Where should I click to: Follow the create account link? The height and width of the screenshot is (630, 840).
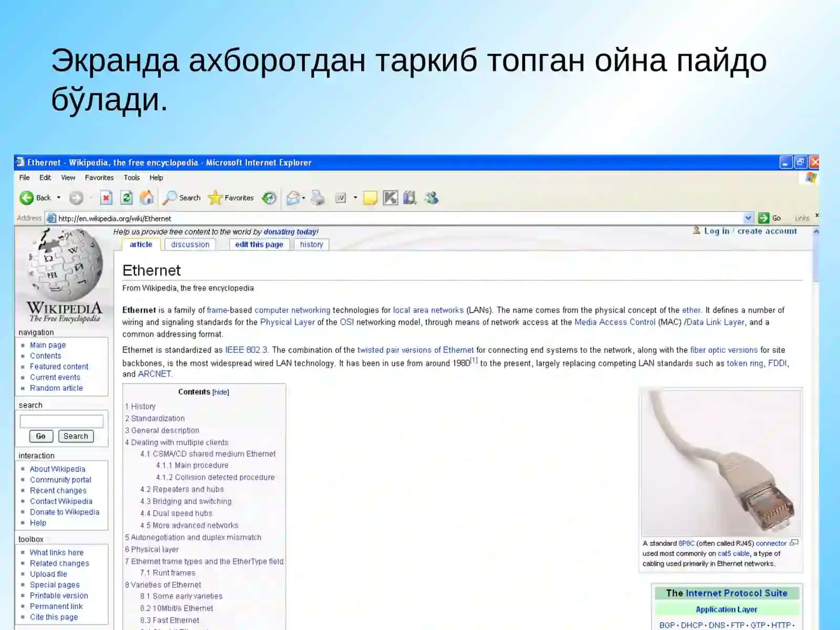pyautogui.click(x=767, y=231)
